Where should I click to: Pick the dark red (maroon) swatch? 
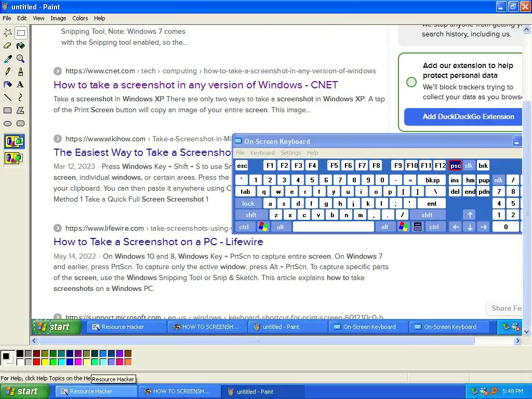[37, 354]
